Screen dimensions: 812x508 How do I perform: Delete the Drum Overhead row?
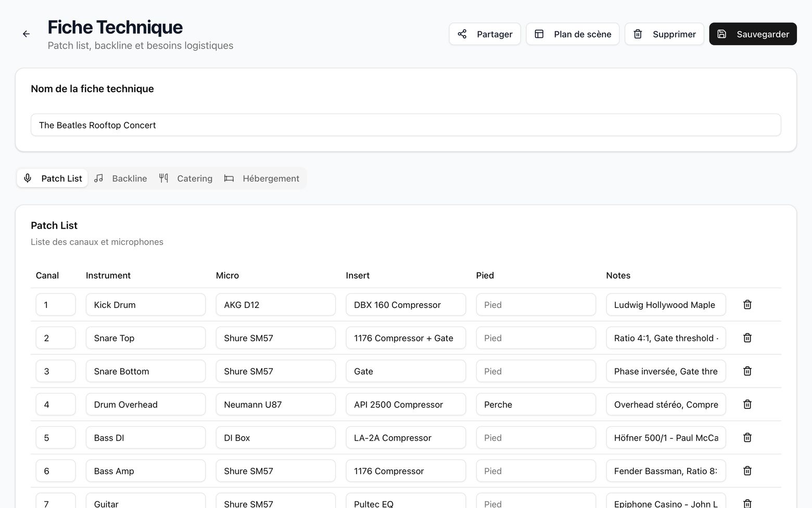(x=747, y=404)
